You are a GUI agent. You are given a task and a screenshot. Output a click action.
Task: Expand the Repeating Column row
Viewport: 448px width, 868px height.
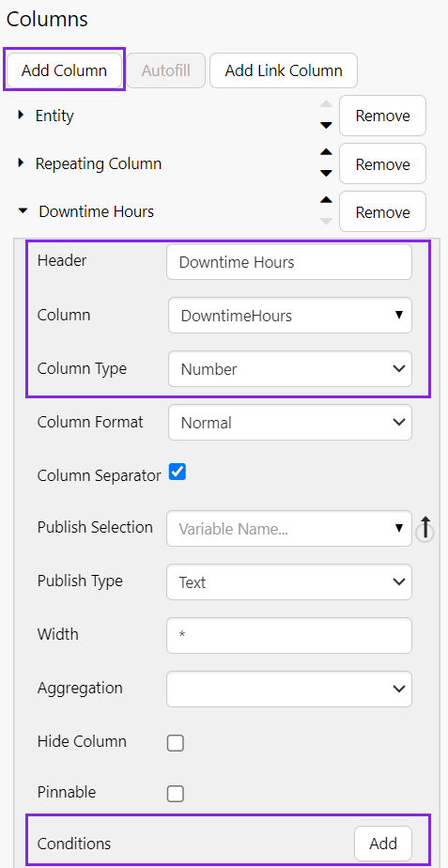point(22,163)
